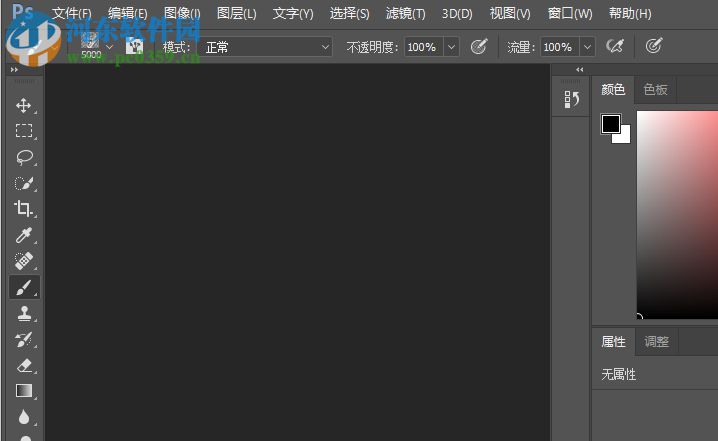This screenshot has width=718, height=441.
Task: Open the 图像(I) menu
Action: coord(182,13)
